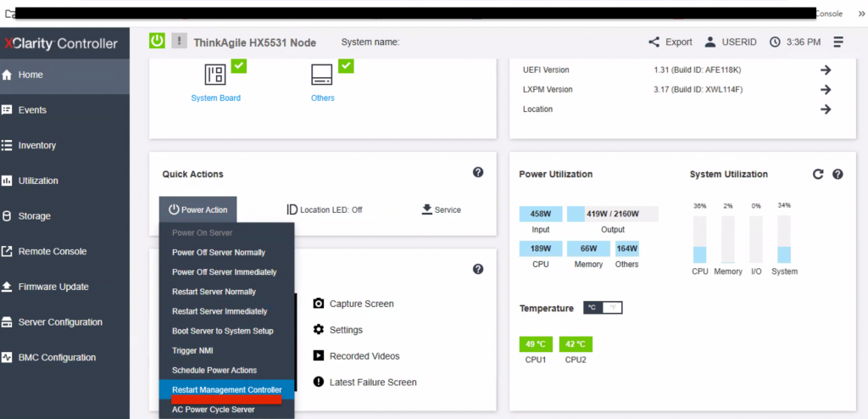Switch temperature unit to Celsius

click(593, 308)
